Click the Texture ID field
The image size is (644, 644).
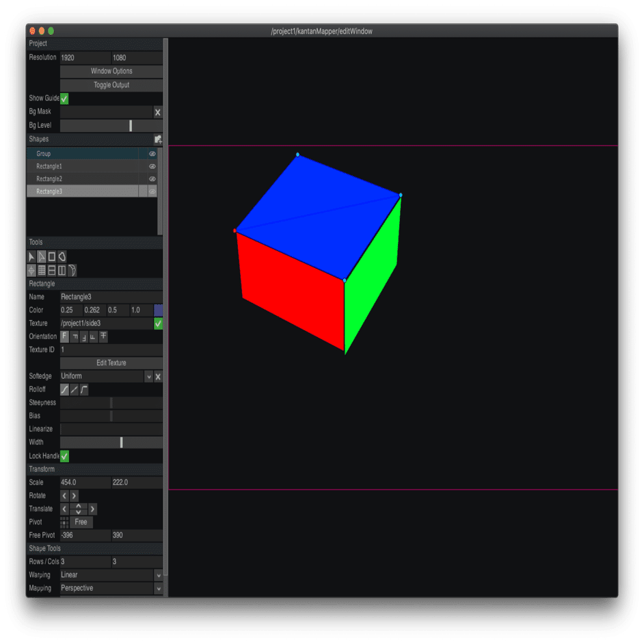click(x=111, y=350)
